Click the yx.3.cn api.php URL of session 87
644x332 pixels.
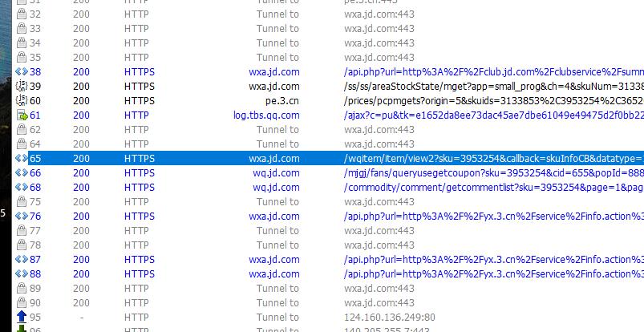point(494,260)
